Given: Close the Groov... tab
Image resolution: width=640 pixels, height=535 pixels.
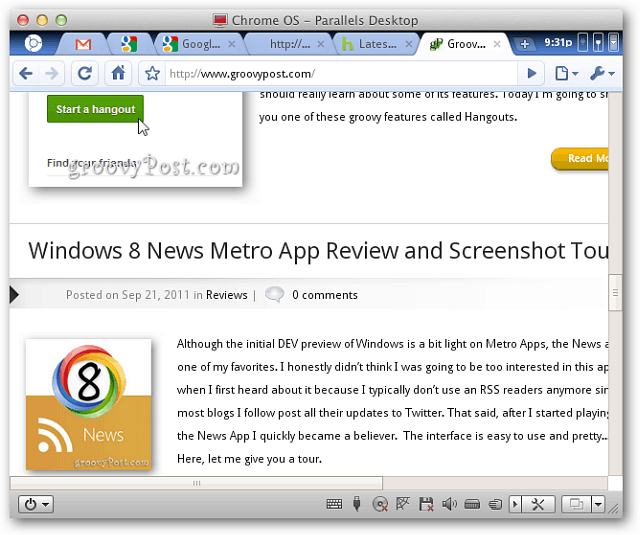Looking at the screenshot, I should tap(497, 44).
